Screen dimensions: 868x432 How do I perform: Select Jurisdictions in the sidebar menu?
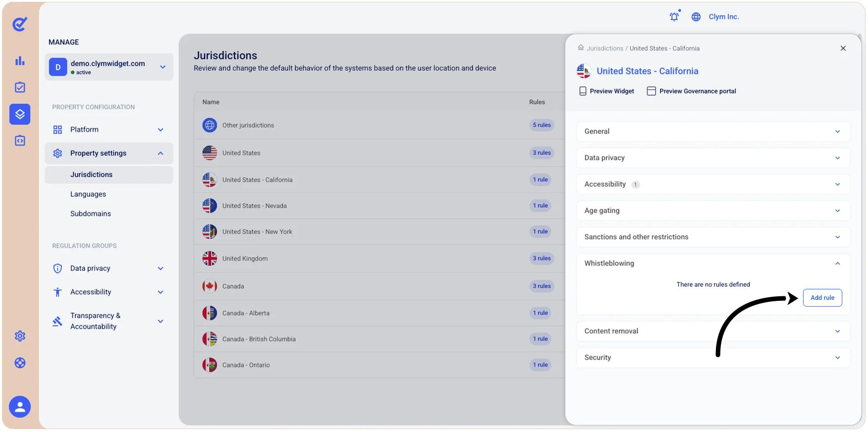point(109,175)
